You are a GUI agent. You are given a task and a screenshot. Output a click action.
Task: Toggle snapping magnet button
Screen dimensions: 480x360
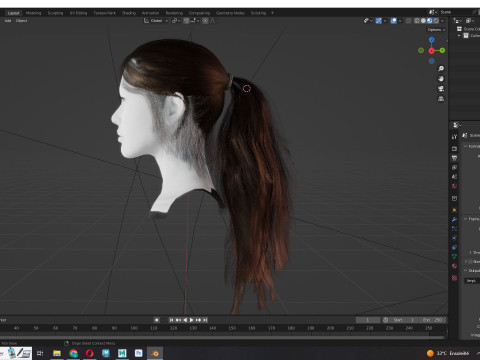click(x=186, y=21)
